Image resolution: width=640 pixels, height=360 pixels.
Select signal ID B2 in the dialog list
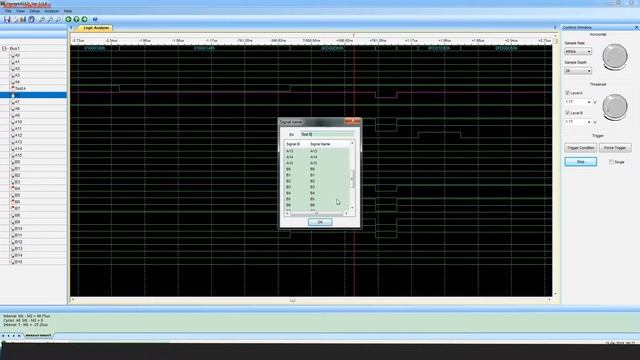[x=289, y=181]
